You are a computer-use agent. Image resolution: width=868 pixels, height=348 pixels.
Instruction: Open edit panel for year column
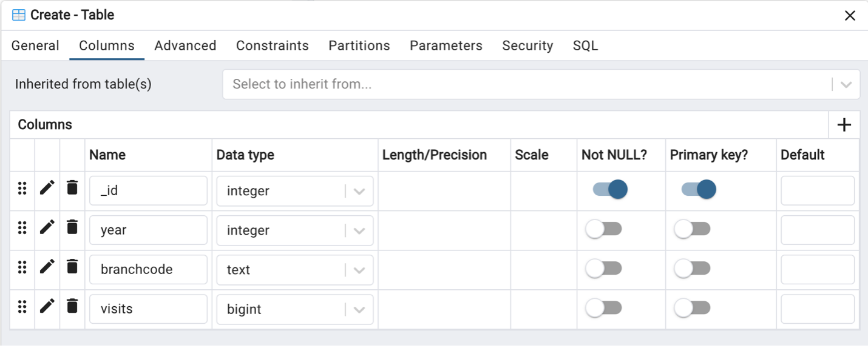[x=47, y=227]
